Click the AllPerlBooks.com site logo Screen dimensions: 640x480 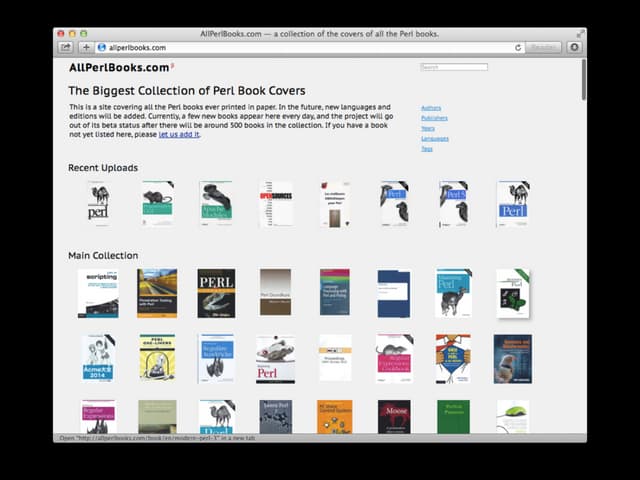(x=119, y=68)
